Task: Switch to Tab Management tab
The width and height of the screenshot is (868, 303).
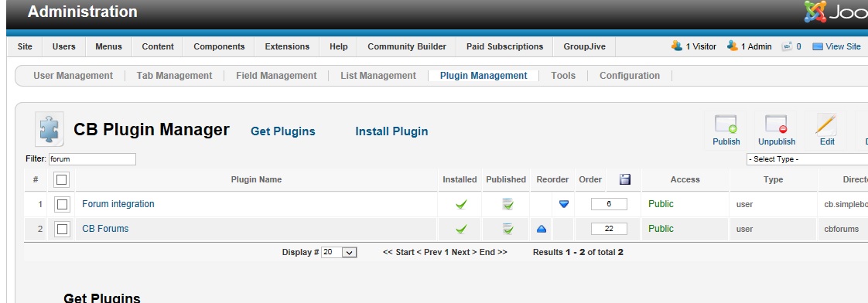Action: 174,76
